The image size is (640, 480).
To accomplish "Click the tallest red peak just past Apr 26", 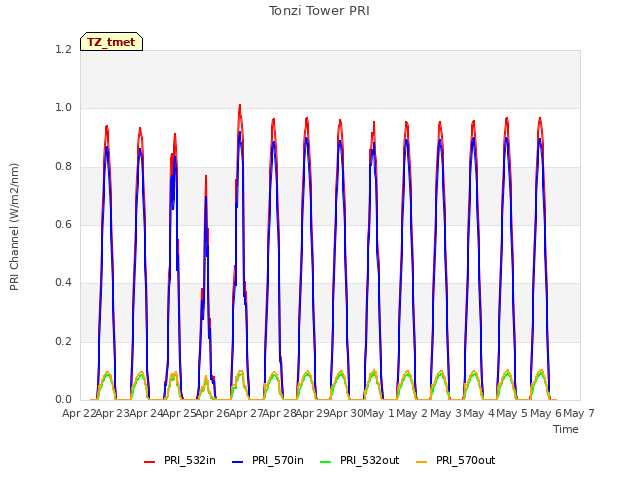I will pyautogui.click(x=240, y=105).
